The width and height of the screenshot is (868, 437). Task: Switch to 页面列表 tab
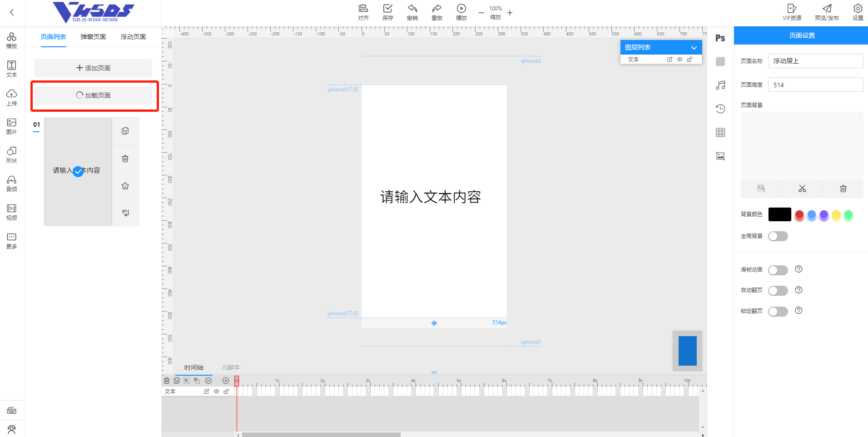click(x=53, y=37)
